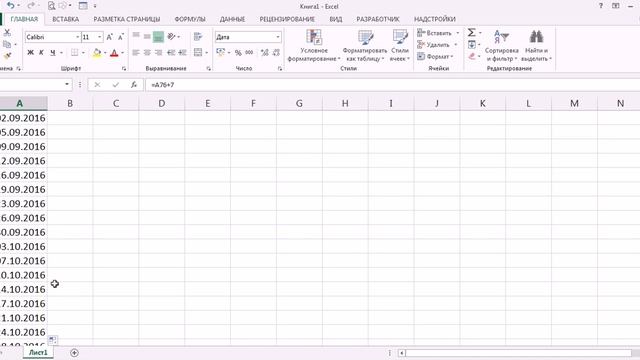Screen dimensions: 640x360
Task: Toggle Italic (К) formatting
Action: (x=41, y=53)
